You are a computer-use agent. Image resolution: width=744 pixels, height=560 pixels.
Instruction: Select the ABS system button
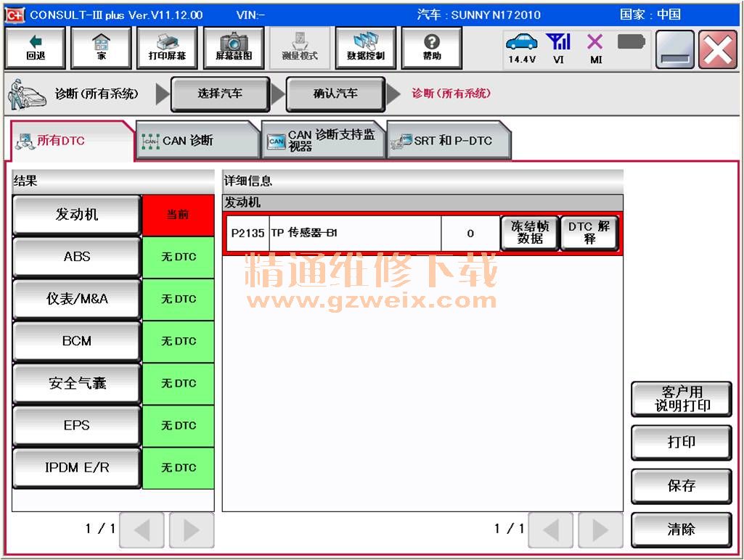[77, 257]
